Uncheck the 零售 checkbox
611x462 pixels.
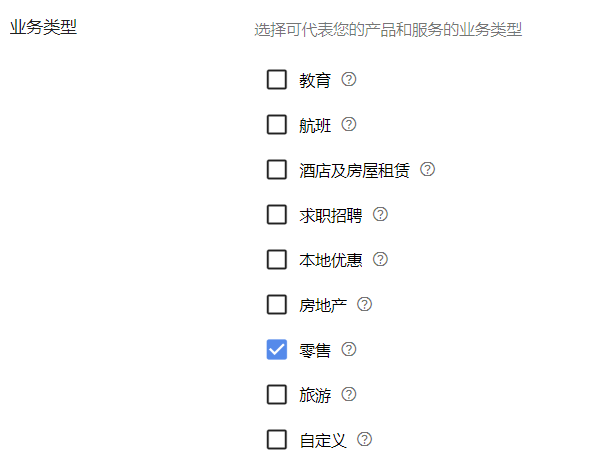pos(277,349)
